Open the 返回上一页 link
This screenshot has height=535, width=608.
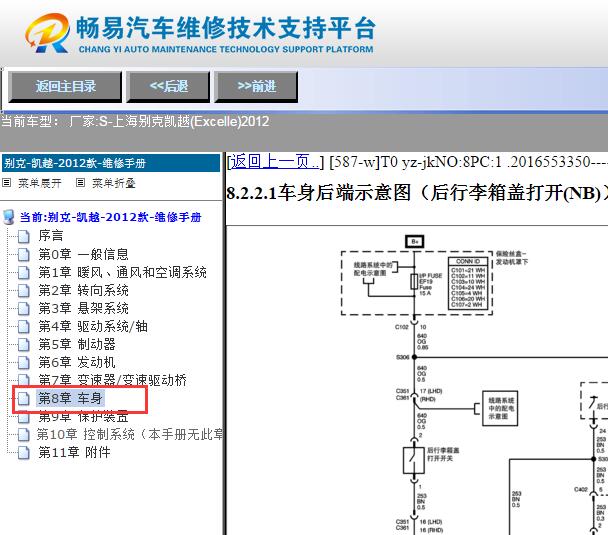pos(275,162)
